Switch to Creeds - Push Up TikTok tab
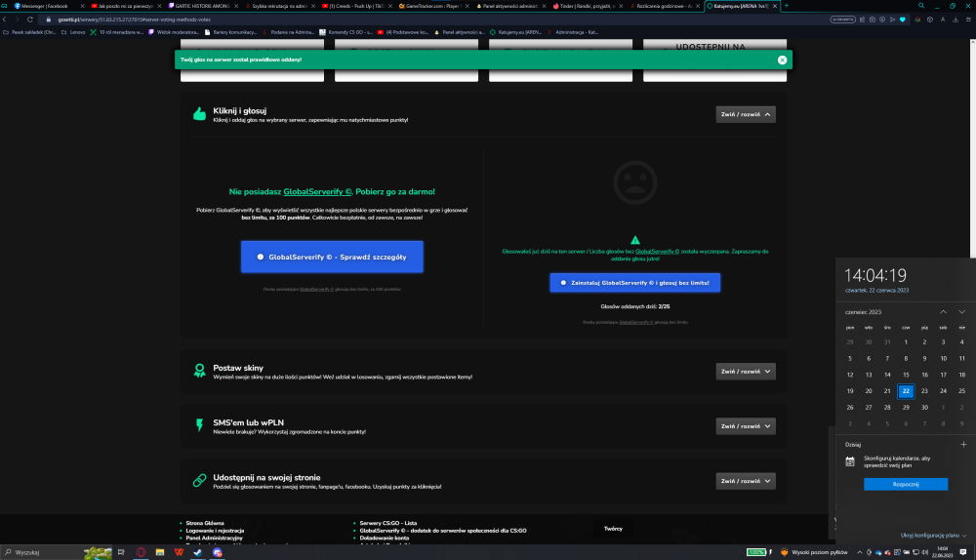The image size is (976, 560). point(356,6)
